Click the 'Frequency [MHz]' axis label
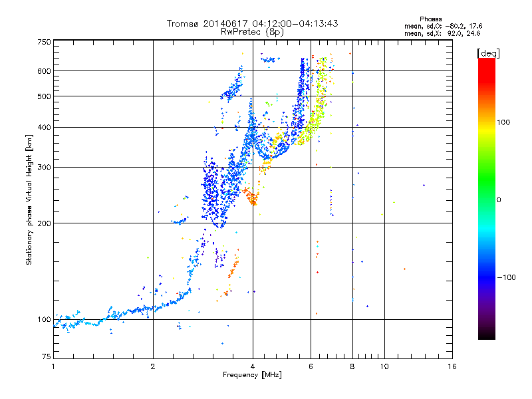This screenshot has height=399, width=532. [252, 375]
